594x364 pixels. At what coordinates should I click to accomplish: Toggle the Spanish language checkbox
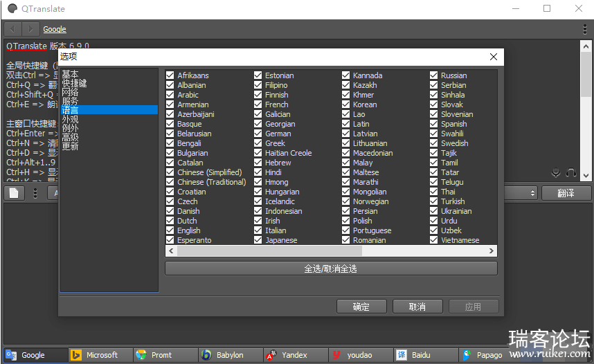(x=434, y=123)
